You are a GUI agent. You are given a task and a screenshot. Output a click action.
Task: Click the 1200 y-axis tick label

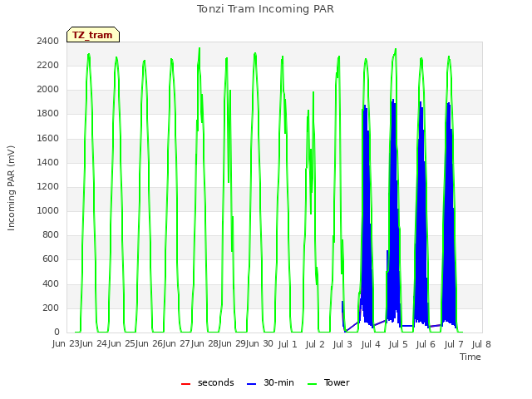click(x=48, y=186)
